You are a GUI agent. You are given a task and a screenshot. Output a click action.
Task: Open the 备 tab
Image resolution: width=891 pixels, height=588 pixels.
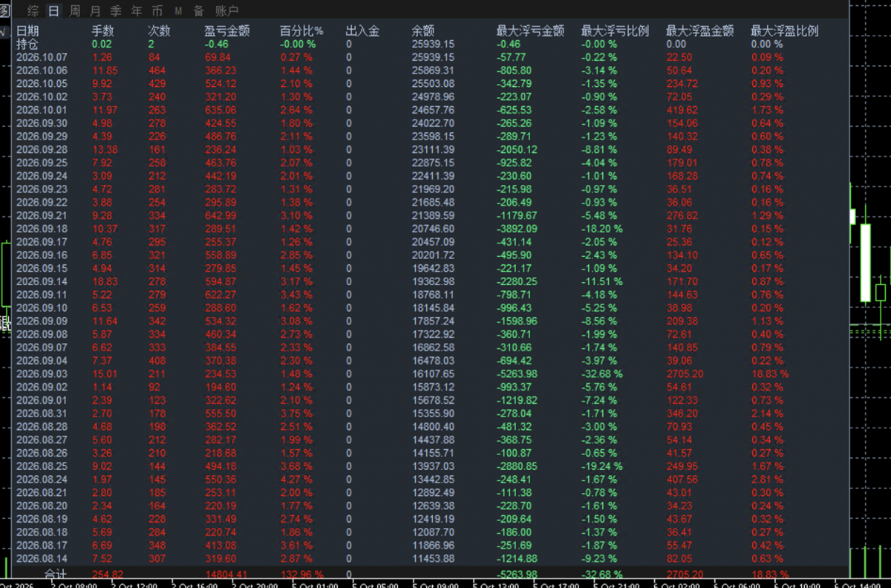point(198,11)
